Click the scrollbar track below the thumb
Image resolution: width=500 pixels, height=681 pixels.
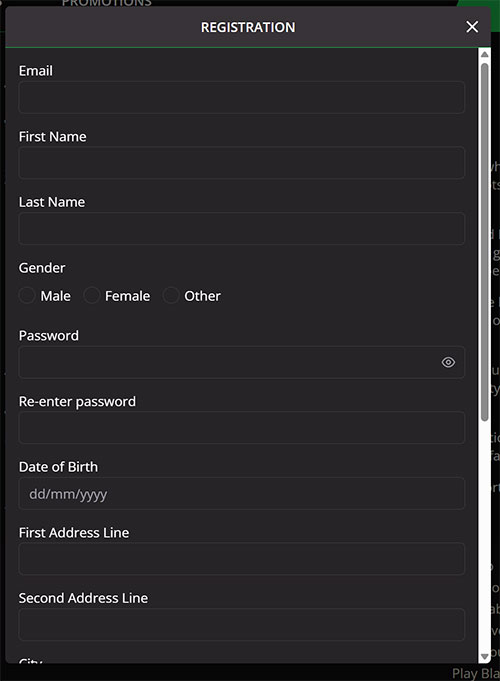click(484, 534)
